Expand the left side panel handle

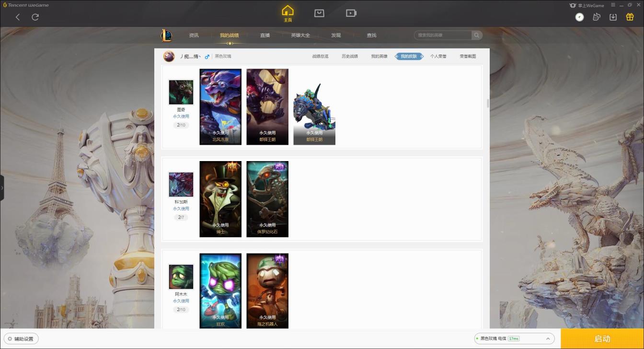pos(2,188)
